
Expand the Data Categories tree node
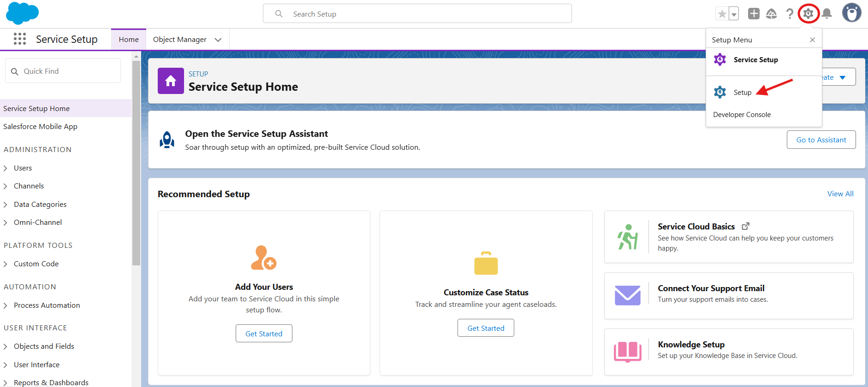(6, 205)
